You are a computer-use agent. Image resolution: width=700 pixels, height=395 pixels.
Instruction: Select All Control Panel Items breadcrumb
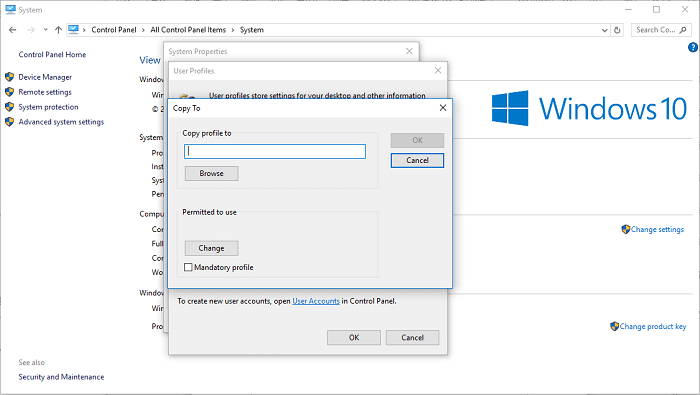(188, 30)
